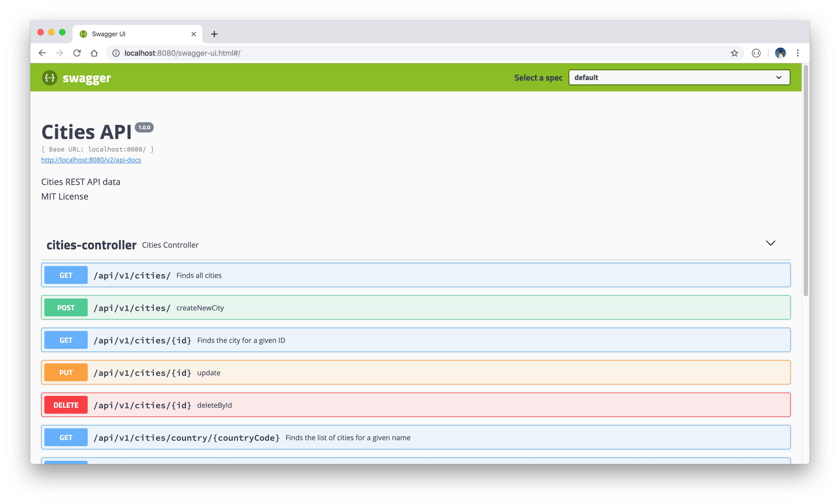
Task: Open Chrome three-dot menu
Action: pos(798,53)
